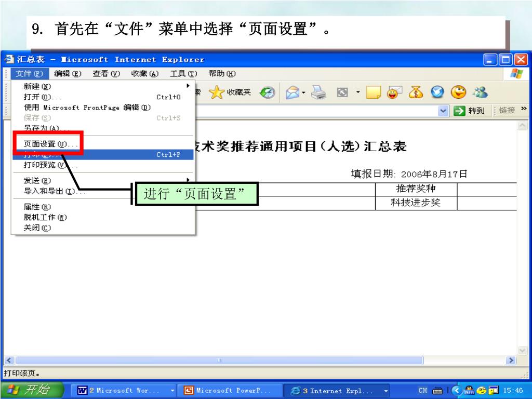Select 新建(N) in the File menu

(103, 86)
